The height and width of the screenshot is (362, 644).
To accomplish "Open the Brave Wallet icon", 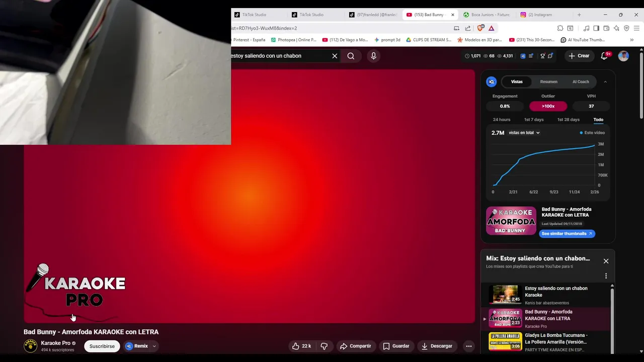I will pyautogui.click(x=606, y=28).
